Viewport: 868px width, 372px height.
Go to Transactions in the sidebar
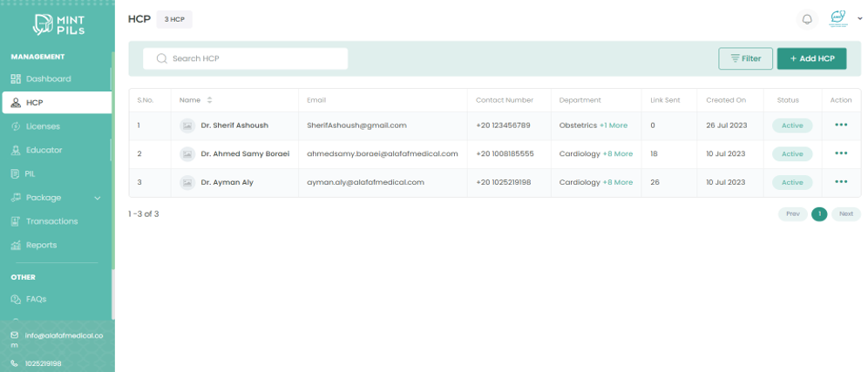click(x=51, y=221)
